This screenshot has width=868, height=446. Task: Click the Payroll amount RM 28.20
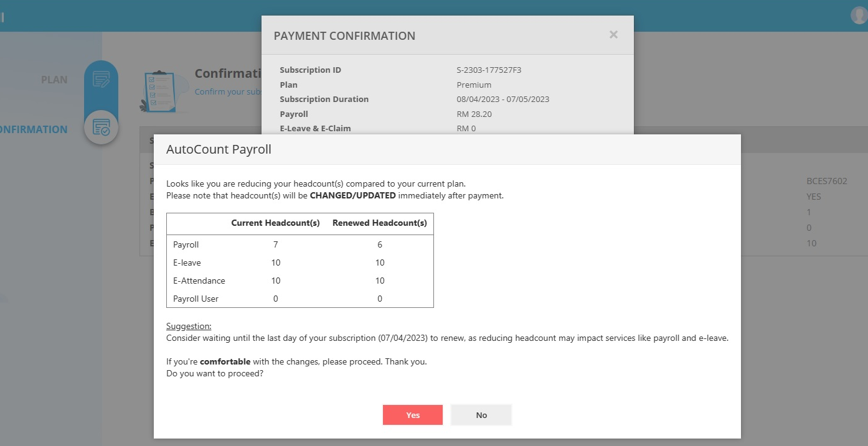tap(474, 114)
